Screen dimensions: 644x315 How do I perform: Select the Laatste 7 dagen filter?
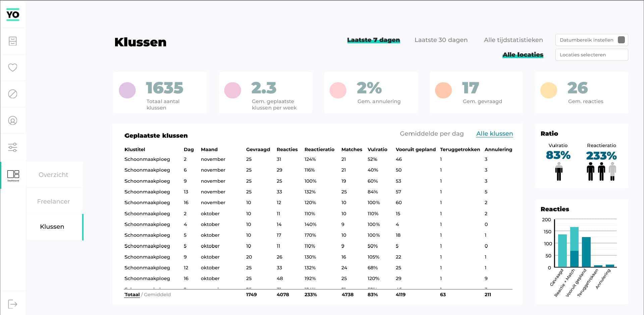click(373, 40)
